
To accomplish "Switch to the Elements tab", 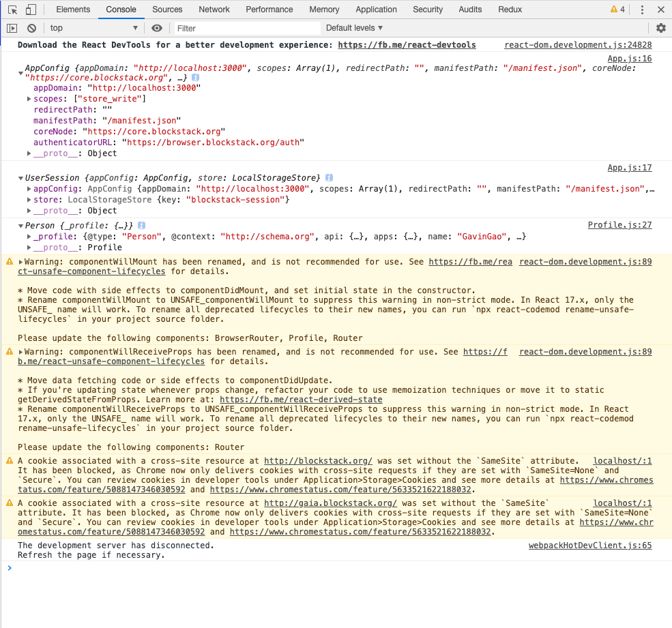I will coord(73,10).
